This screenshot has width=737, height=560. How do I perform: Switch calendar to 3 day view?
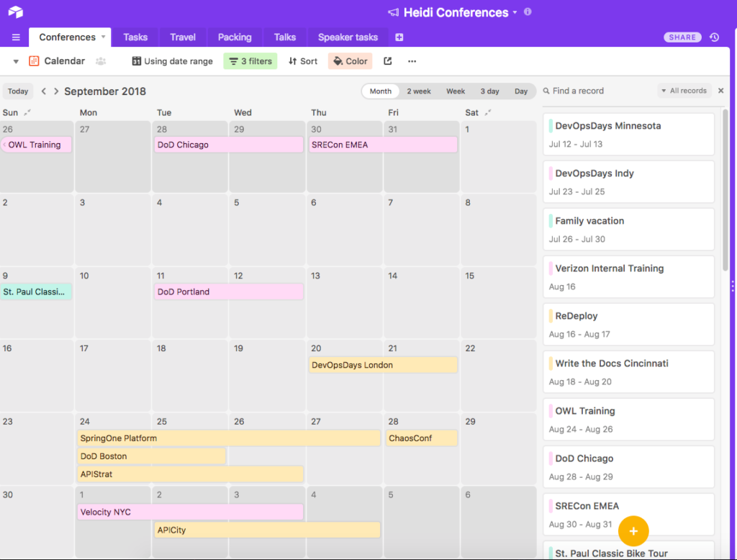[x=489, y=91]
